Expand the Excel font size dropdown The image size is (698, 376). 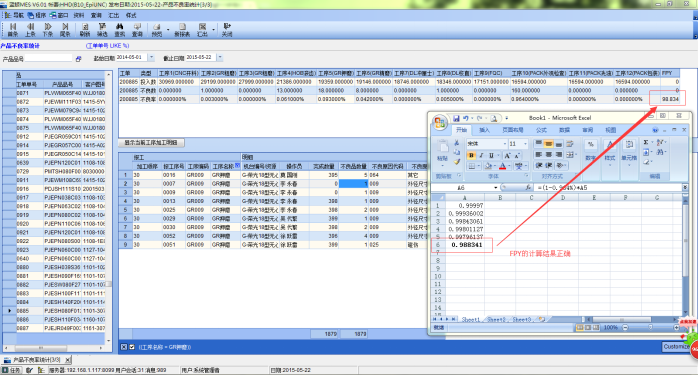pos(525,144)
